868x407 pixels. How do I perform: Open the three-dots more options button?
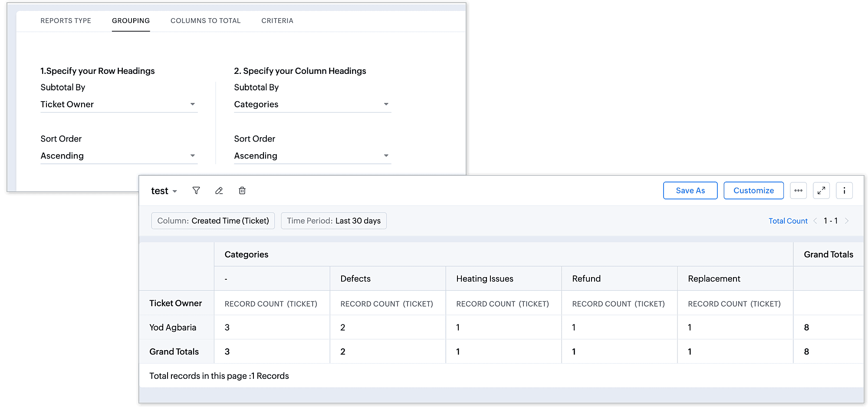click(x=798, y=191)
